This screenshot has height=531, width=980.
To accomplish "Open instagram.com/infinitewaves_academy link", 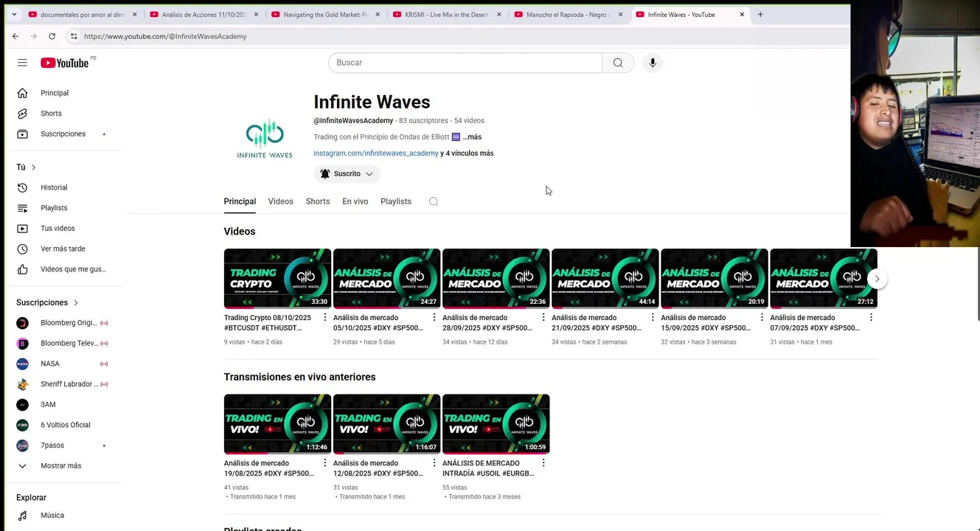I will (376, 153).
